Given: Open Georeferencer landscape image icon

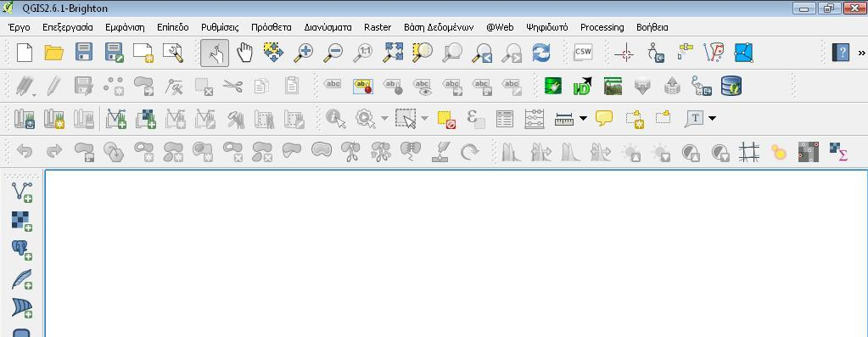Looking at the screenshot, I should coord(613,86).
